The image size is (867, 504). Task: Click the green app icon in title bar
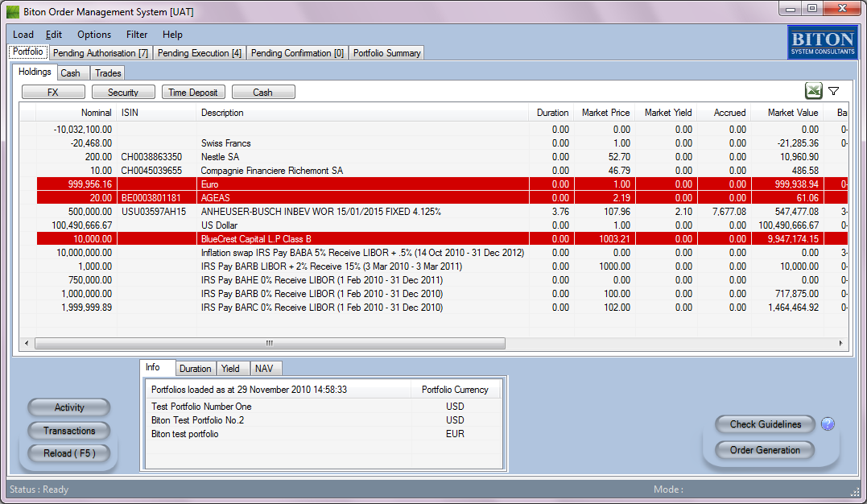click(13, 11)
